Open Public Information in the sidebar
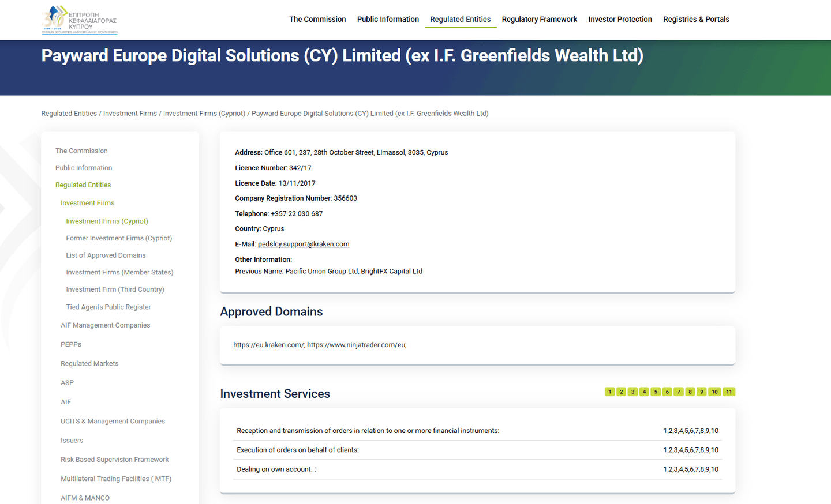Image resolution: width=831 pixels, height=504 pixels. click(x=84, y=168)
